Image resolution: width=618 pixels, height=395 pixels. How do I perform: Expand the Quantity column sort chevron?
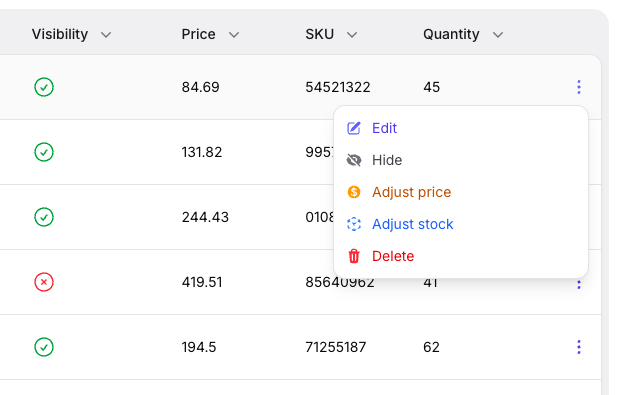498,35
